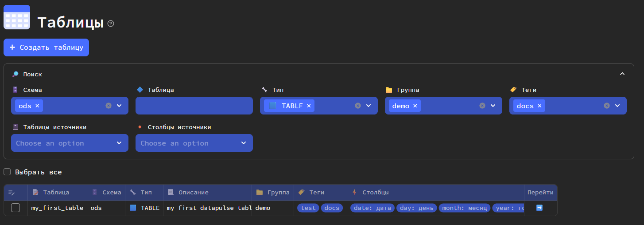
Task: Remove the ods chip from Схема filter
Action: (37, 106)
